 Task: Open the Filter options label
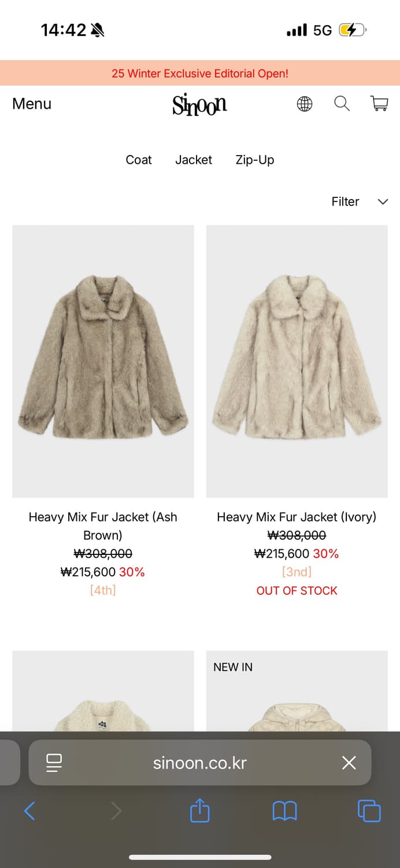tap(345, 201)
